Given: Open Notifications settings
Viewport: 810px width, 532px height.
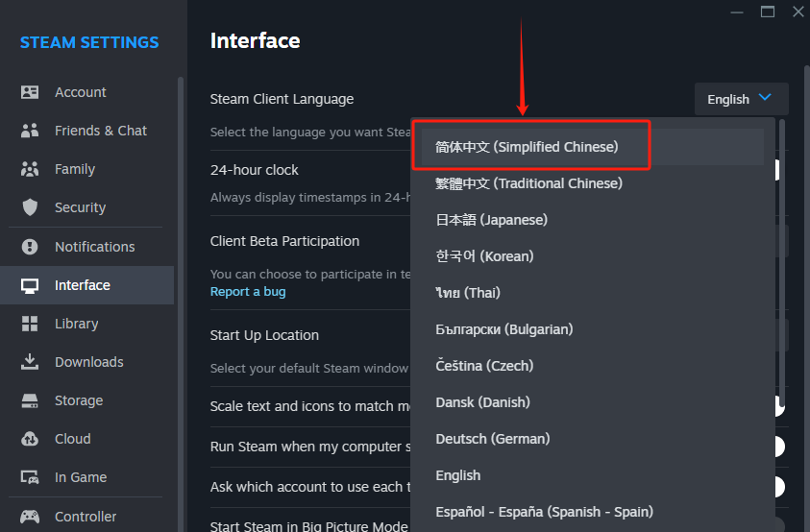Looking at the screenshot, I should pyautogui.click(x=86, y=247).
